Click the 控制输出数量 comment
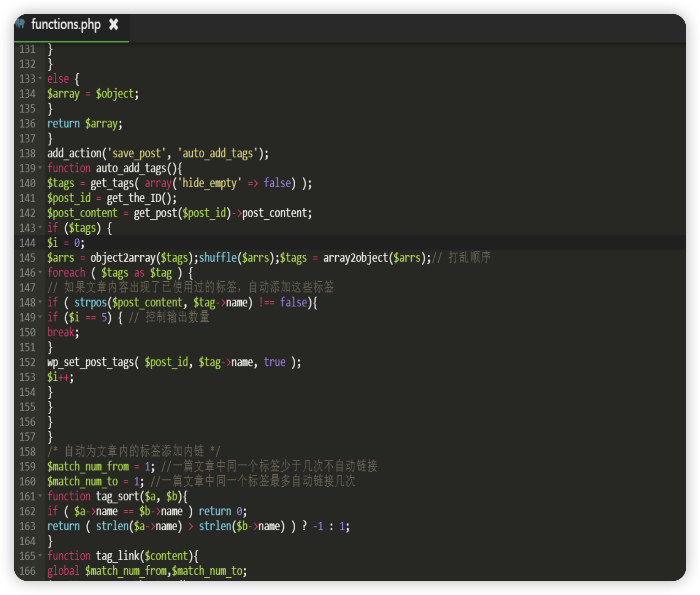Viewport: 700px width, 595px height. pos(169,317)
